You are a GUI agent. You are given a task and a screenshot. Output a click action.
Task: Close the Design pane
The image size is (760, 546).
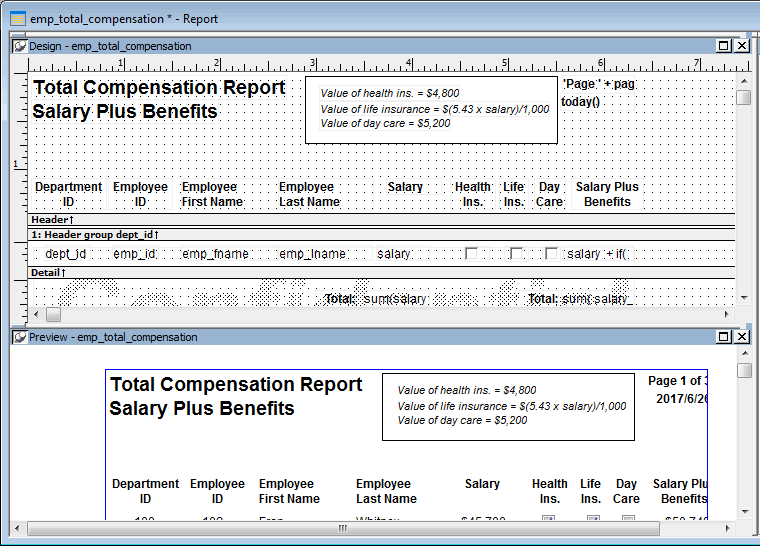(742, 46)
